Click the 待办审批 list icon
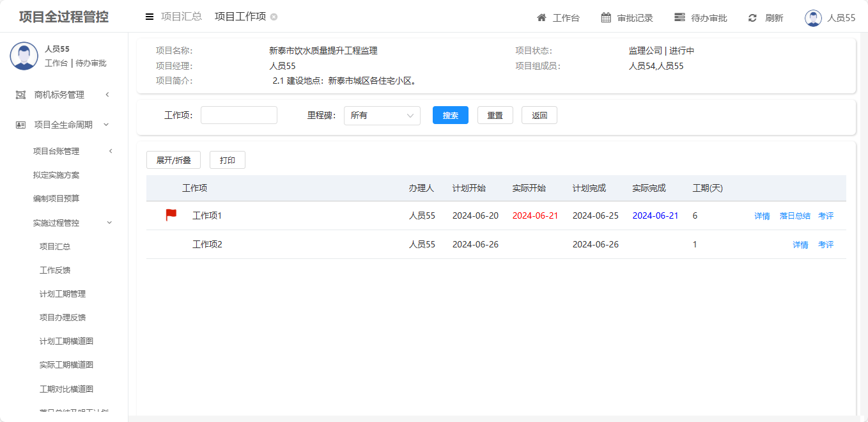Screen dimensions: 868x422 (679, 18)
